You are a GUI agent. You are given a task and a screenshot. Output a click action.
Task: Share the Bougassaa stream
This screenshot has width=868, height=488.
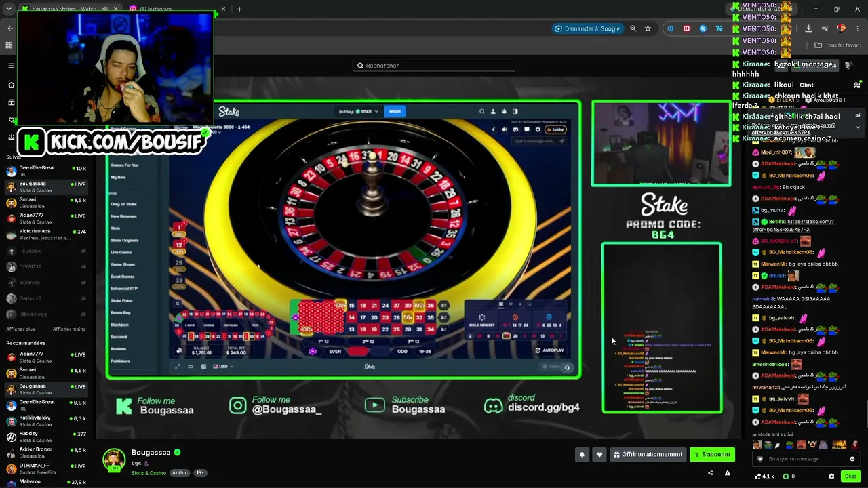pos(710,473)
